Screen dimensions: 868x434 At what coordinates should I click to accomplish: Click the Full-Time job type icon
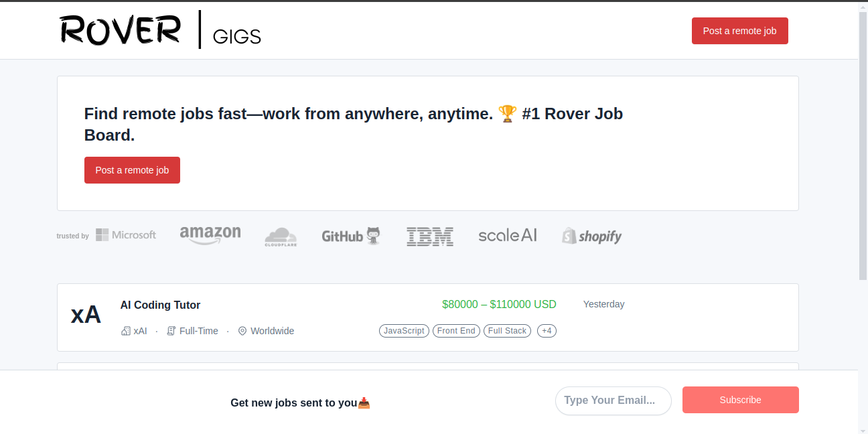[x=171, y=331]
